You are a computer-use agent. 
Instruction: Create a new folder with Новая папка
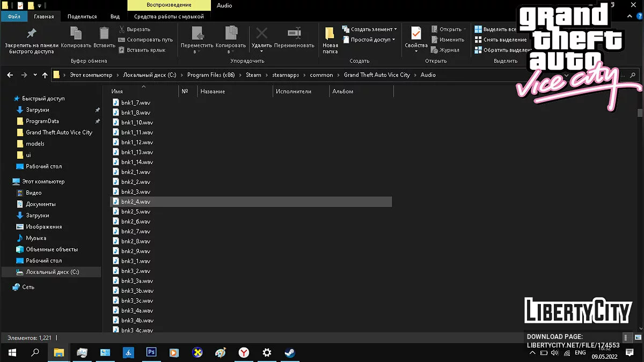click(330, 38)
